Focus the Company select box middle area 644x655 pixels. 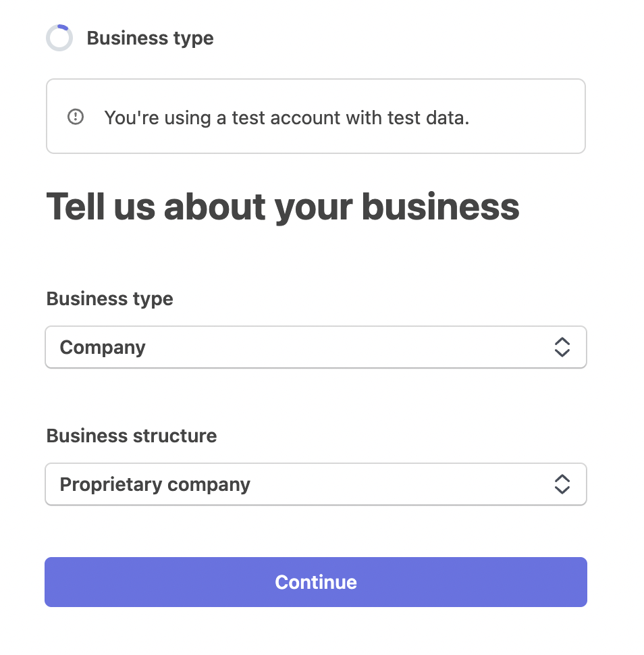point(316,347)
